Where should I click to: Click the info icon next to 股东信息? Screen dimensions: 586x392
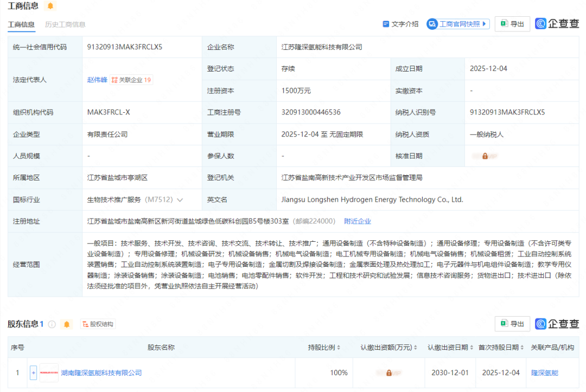52,324
